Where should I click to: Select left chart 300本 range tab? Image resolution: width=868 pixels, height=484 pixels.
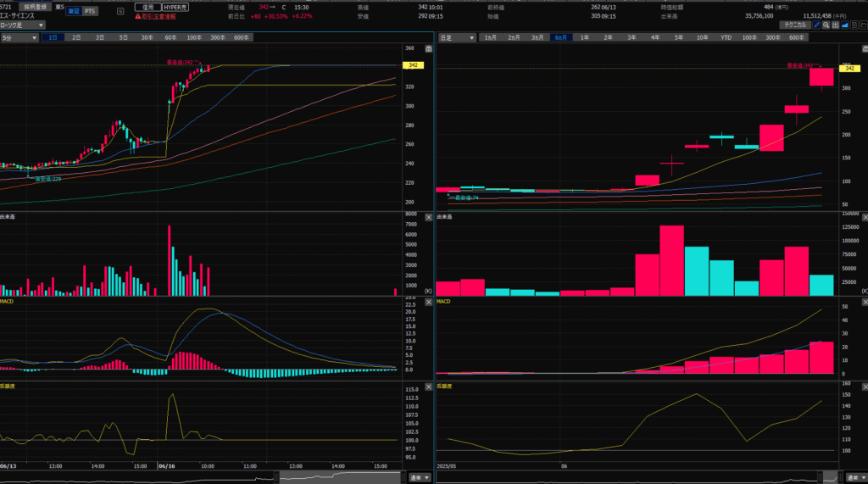coord(218,37)
